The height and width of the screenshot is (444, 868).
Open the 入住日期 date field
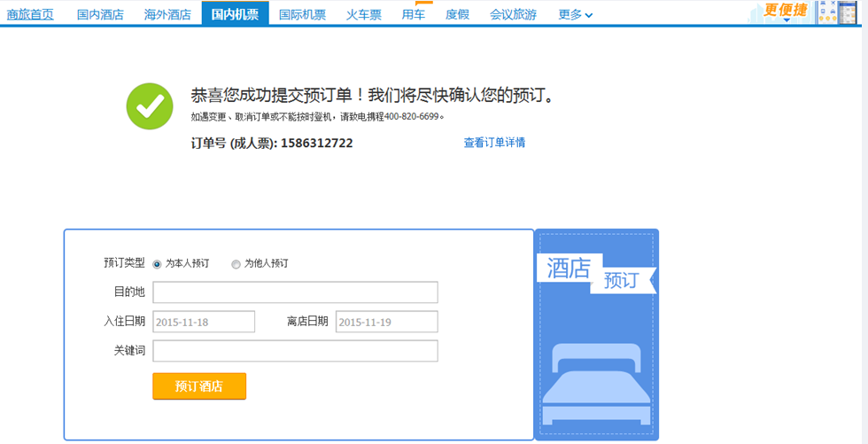204,322
